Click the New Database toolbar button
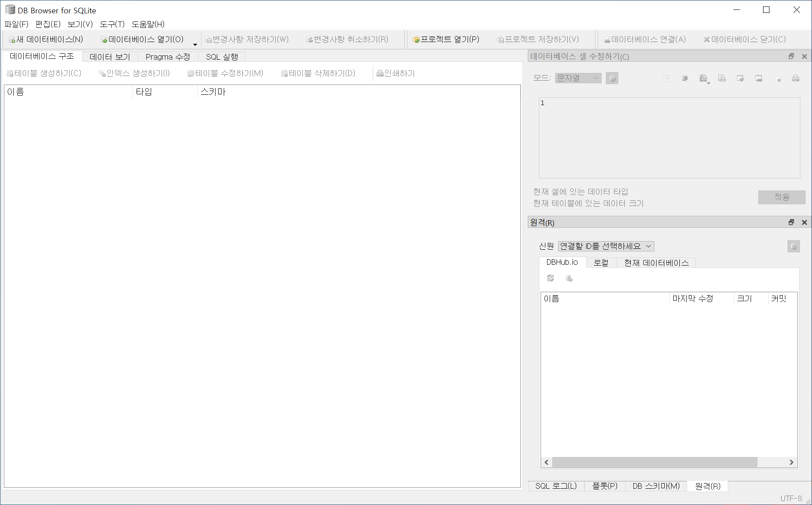812x505 pixels. tap(46, 39)
